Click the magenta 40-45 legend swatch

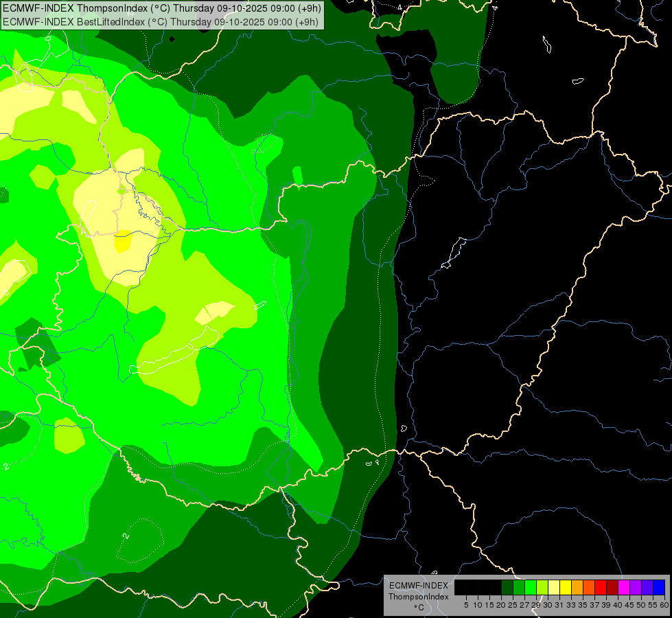pos(624,587)
